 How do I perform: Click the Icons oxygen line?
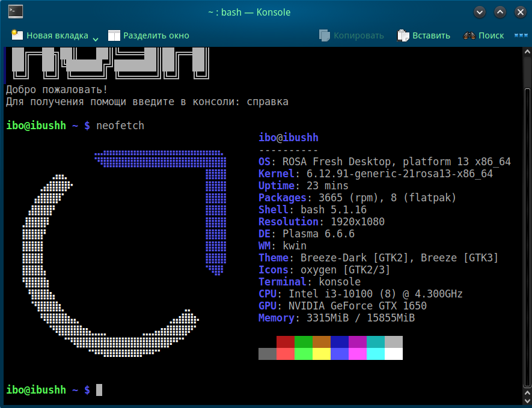(325, 270)
